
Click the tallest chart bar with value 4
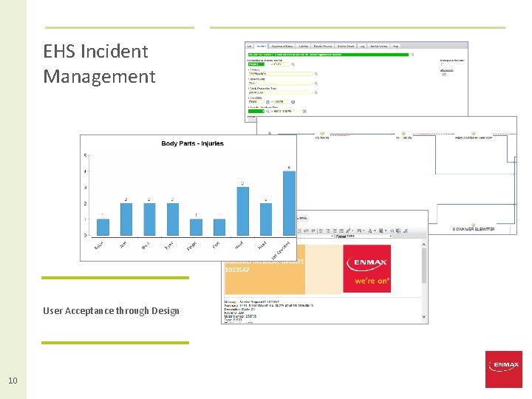289,203
